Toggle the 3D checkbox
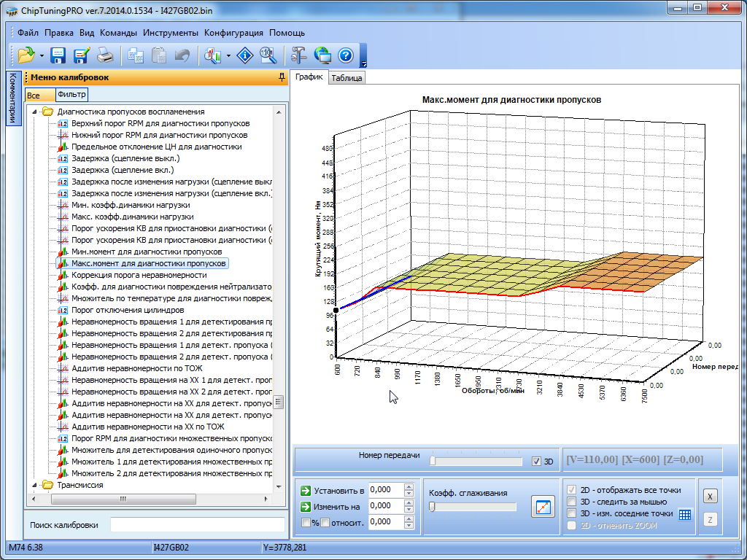The height and width of the screenshot is (560, 747). pyautogui.click(x=537, y=462)
